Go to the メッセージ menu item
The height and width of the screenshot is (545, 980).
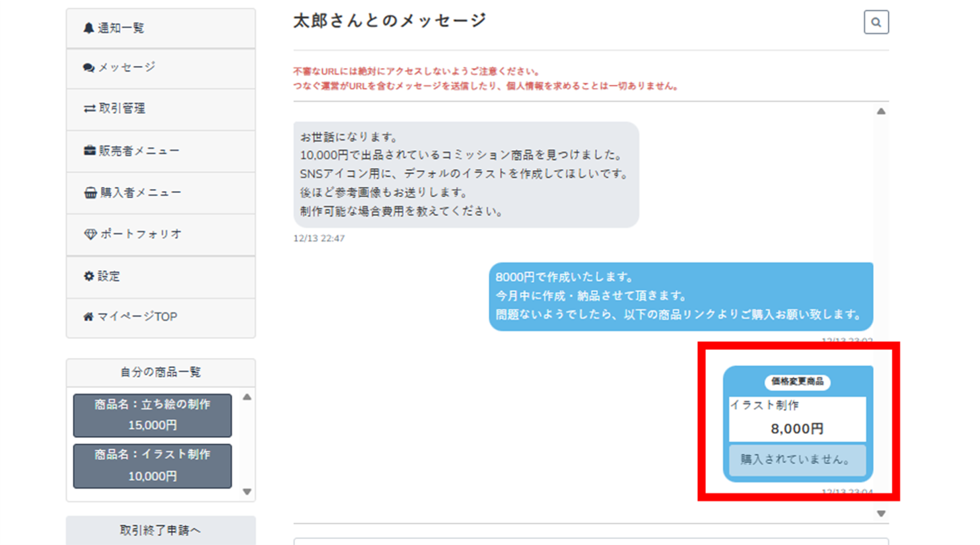(x=161, y=69)
